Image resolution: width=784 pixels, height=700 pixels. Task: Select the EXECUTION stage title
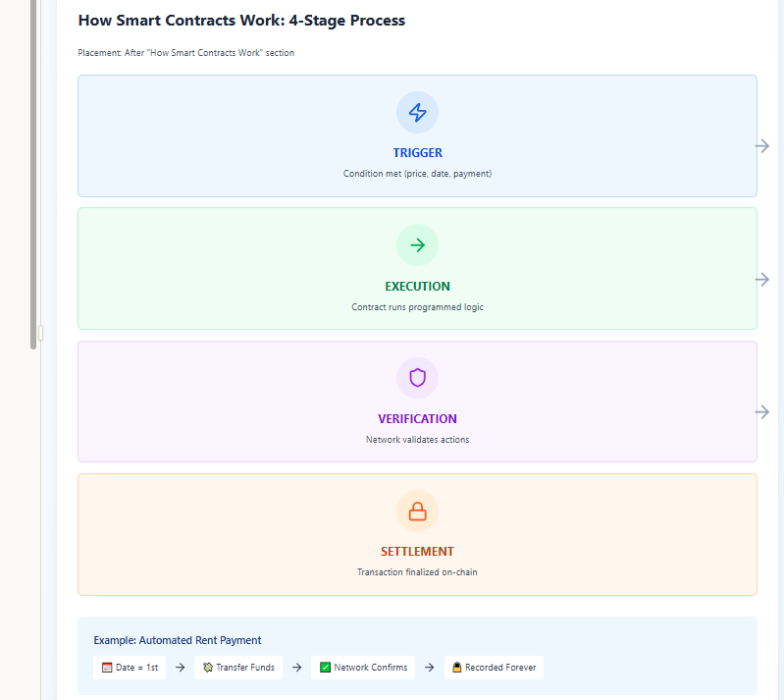point(417,287)
